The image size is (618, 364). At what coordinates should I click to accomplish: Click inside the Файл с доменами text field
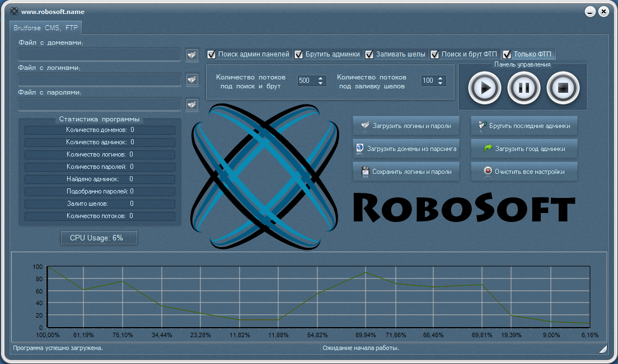click(99, 55)
